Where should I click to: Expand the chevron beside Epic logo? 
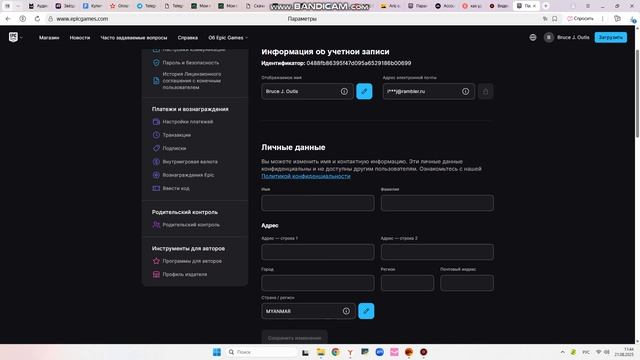(21, 38)
